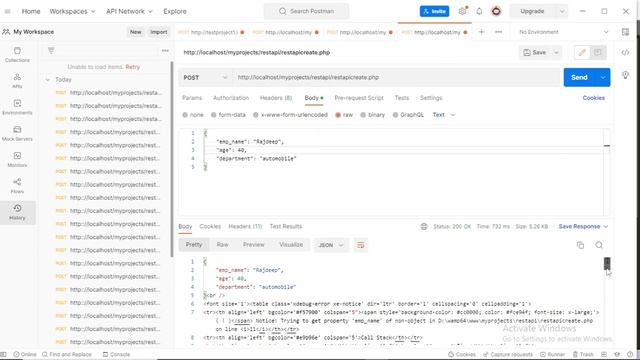This screenshot has height=360, width=640.
Task: Expand the Workspaces menu
Action: pyautogui.click(x=72, y=11)
